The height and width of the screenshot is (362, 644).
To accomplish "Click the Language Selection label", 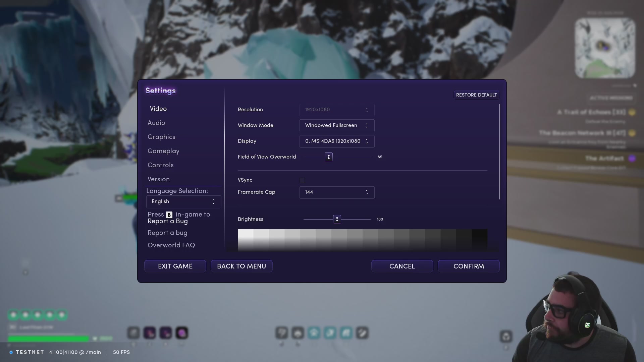I will pos(177,191).
